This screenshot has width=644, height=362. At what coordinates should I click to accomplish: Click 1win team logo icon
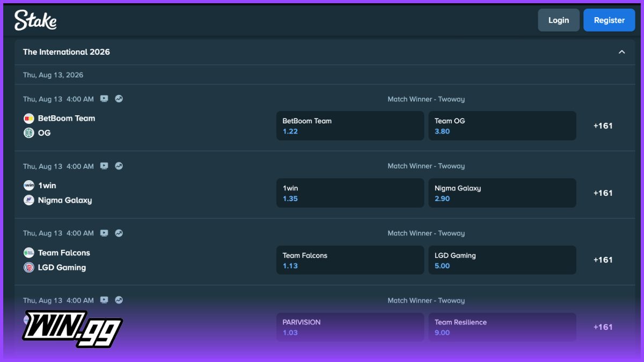pyautogui.click(x=29, y=186)
